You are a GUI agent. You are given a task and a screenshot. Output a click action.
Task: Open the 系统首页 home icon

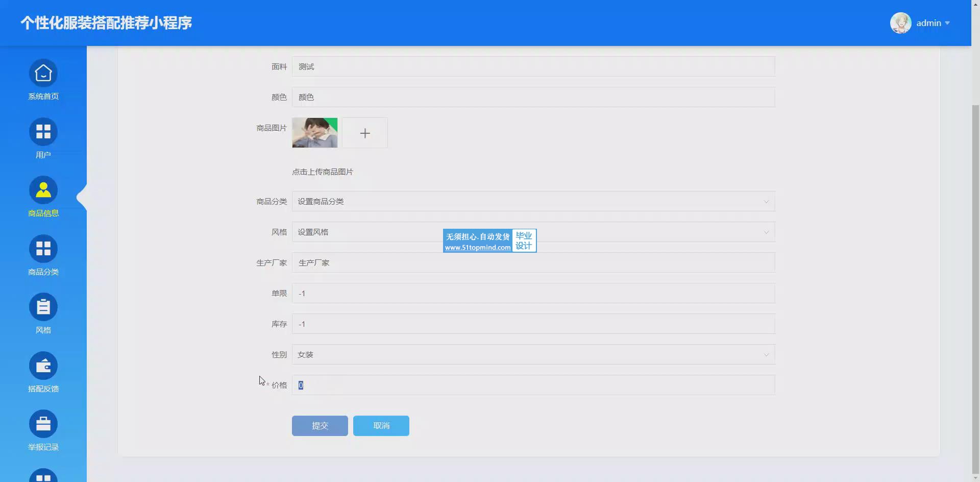coord(43,74)
